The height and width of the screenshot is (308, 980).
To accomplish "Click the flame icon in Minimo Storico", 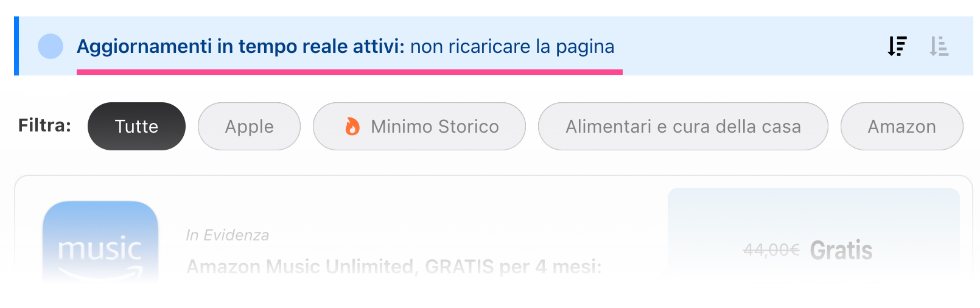I will point(352,126).
